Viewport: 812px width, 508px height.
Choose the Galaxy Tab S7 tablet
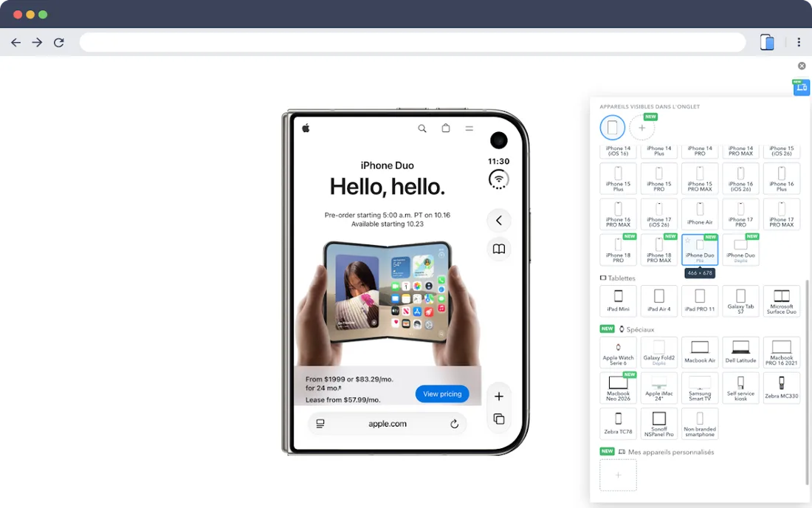pyautogui.click(x=740, y=301)
